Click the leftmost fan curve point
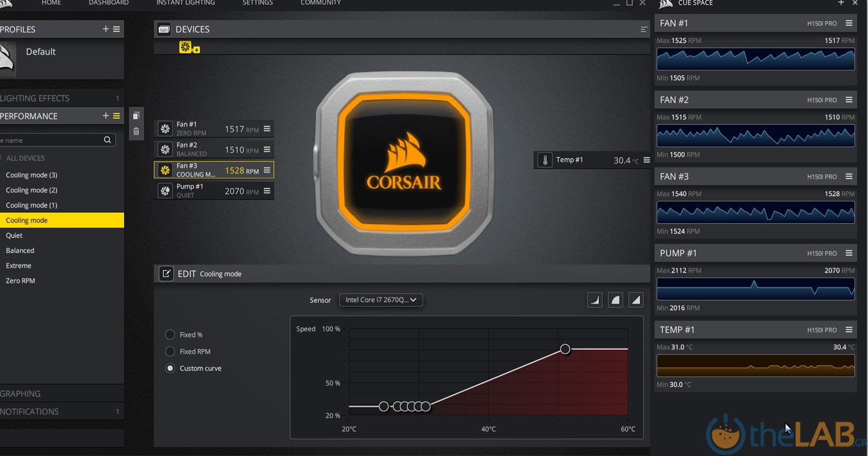Viewport: 868px width, 456px height. pyautogui.click(x=384, y=406)
